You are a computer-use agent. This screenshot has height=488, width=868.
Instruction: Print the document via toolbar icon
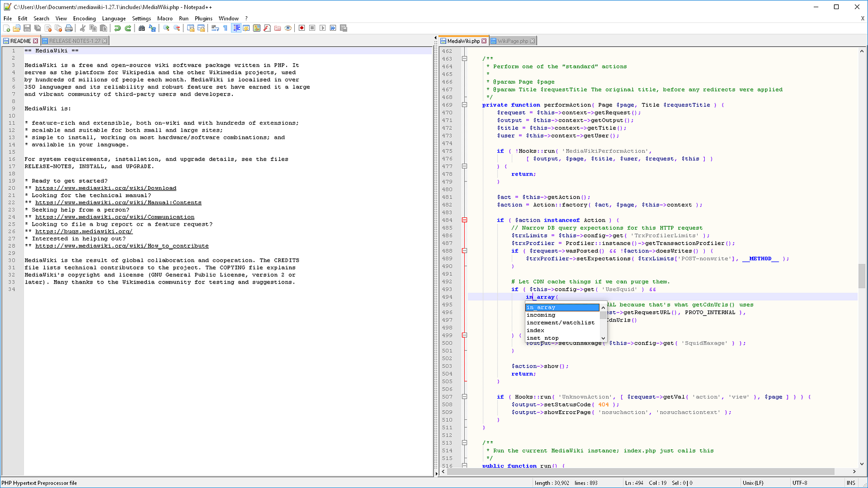pos(69,28)
